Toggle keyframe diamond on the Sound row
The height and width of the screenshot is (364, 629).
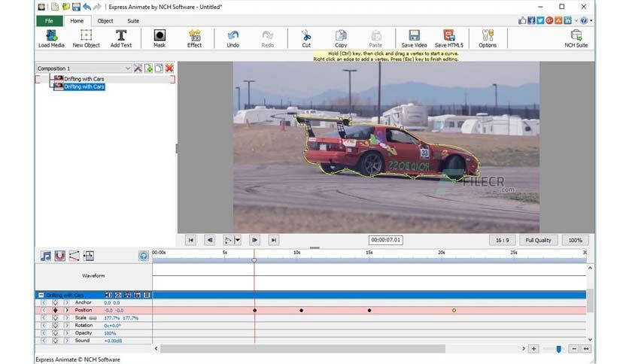click(56, 341)
